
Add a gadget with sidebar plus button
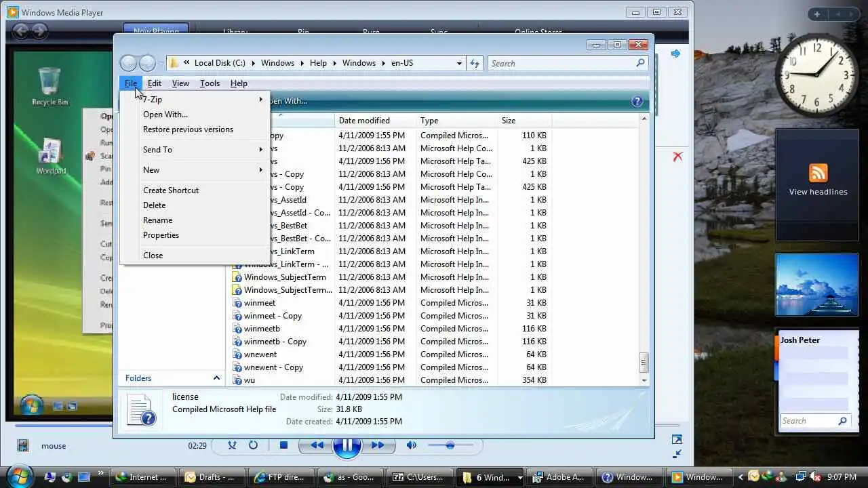click(817, 14)
